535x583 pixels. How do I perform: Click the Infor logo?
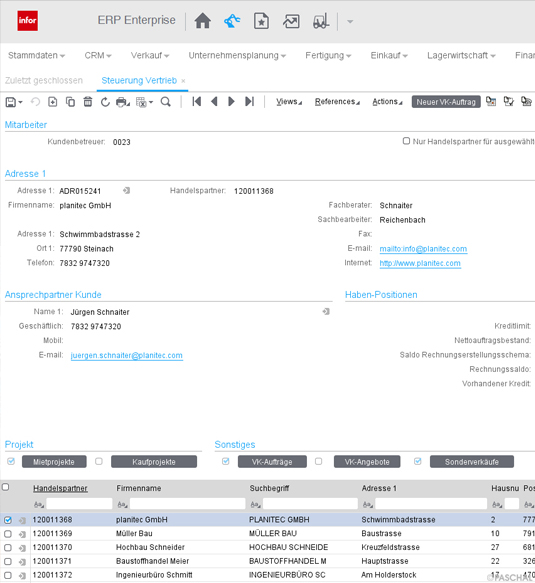click(28, 20)
